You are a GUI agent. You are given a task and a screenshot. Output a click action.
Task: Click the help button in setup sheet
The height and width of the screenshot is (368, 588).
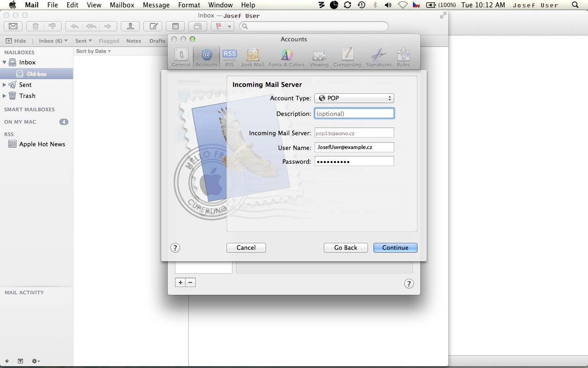[175, 247]
